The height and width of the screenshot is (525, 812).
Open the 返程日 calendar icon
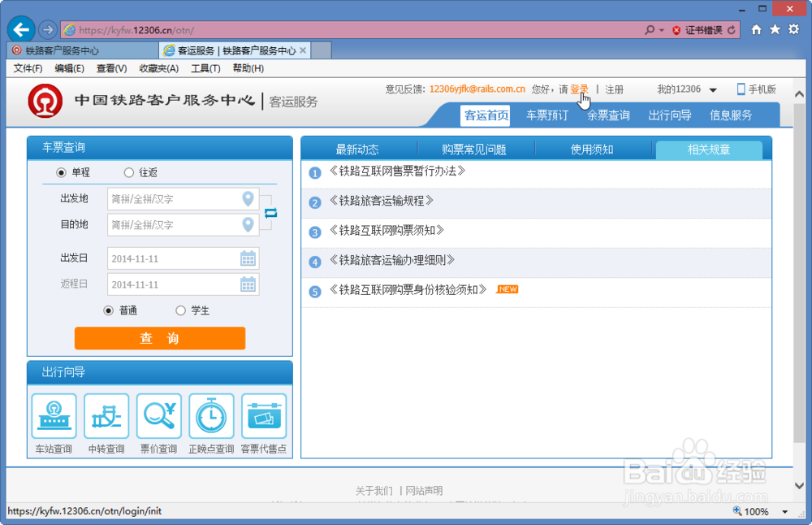click(248, 284)
